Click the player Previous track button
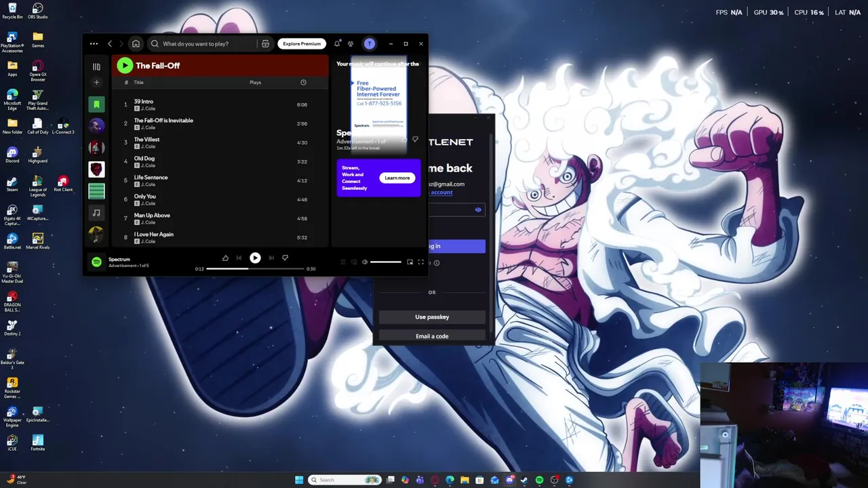The width and height of the screenshot is (868, 488). [239, 258]
